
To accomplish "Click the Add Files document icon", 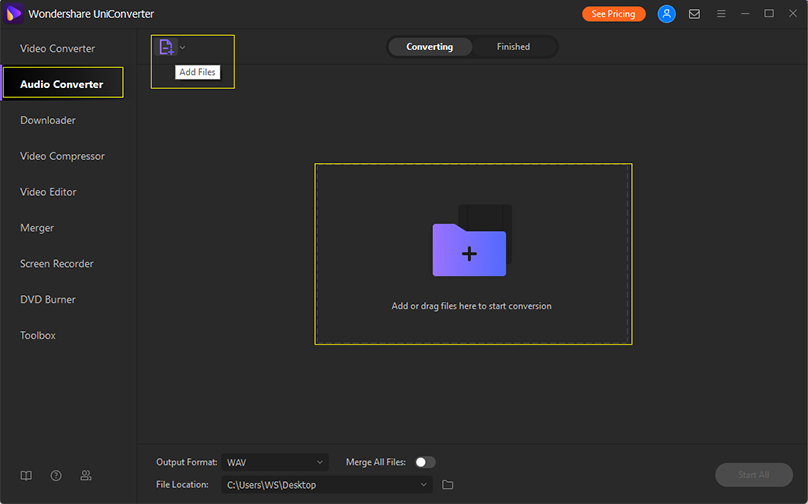I will pos(166,47).
